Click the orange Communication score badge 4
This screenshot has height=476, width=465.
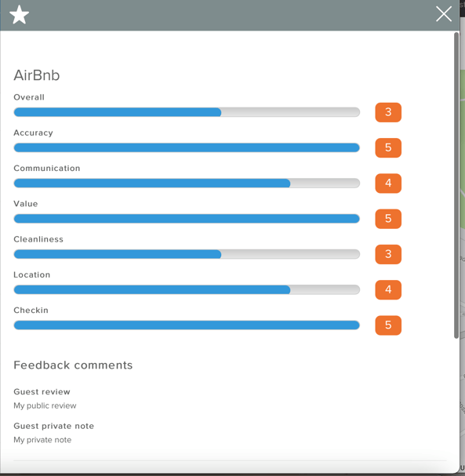[388, 183]
